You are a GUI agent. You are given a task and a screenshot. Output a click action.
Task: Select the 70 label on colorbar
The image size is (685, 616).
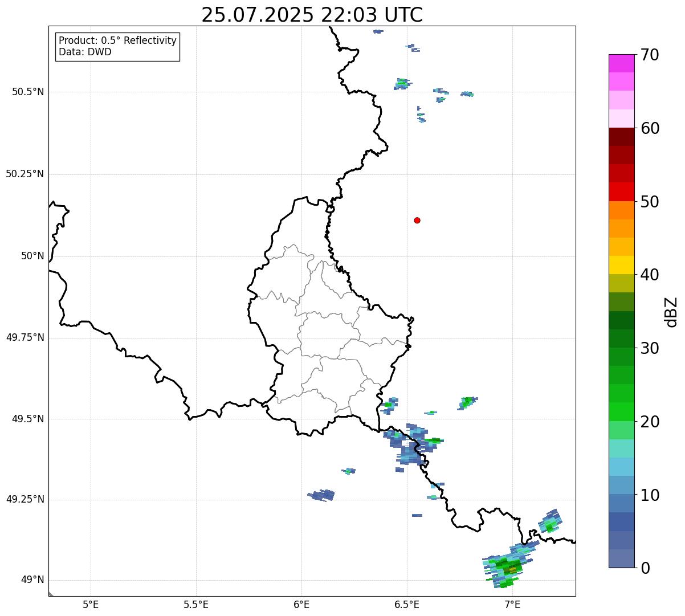point(650,55)
